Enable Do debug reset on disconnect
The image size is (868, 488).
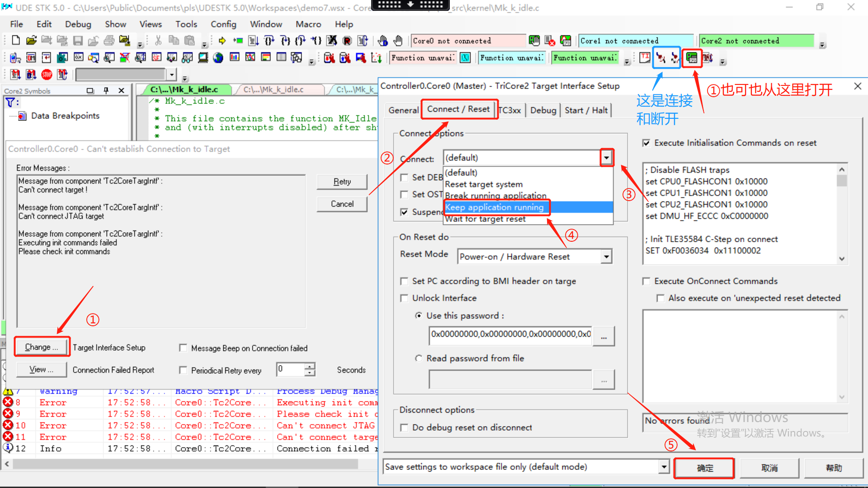405,427
